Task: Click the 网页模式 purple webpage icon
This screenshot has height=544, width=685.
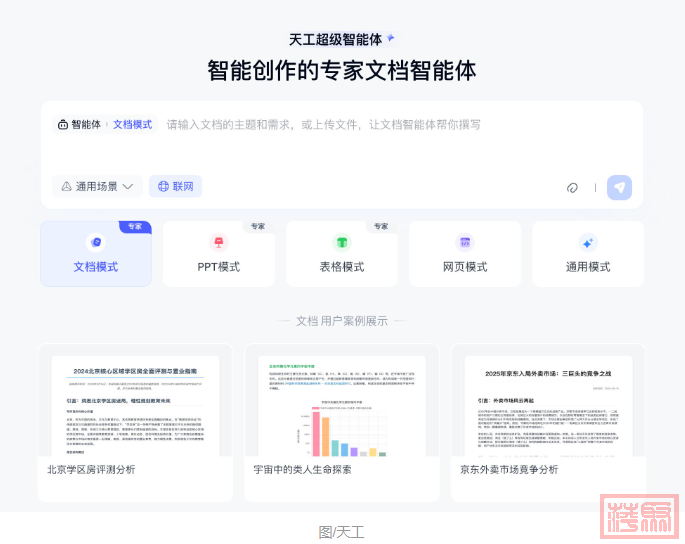Action: click(x=464, y=242)
